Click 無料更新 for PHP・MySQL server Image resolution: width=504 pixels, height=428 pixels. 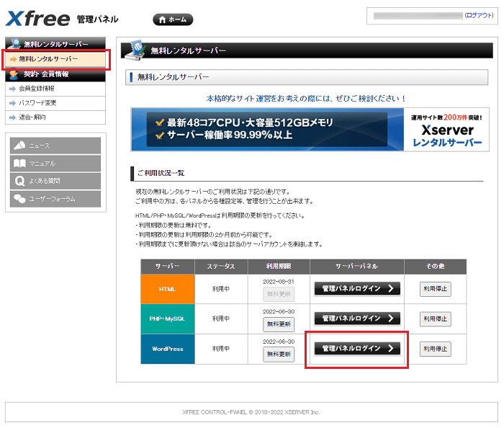coord(279,324)
